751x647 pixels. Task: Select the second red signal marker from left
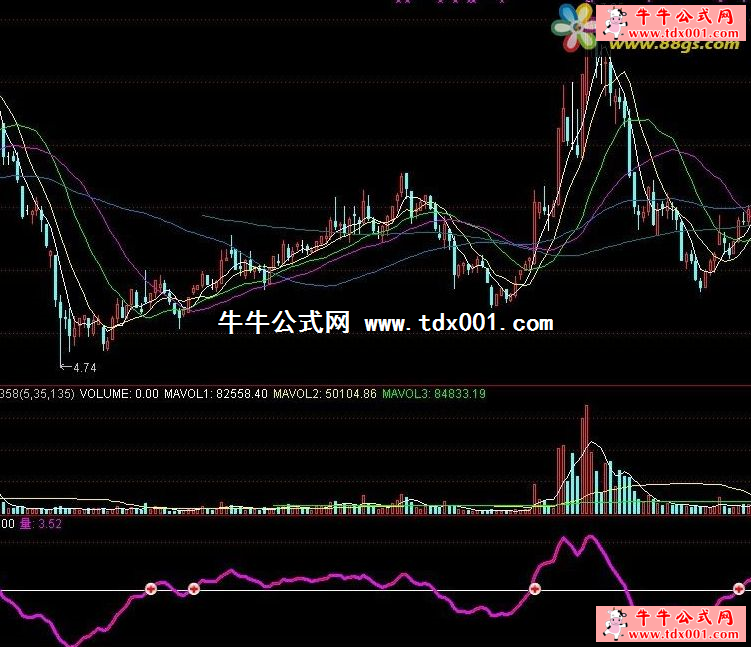coord(194,589)
